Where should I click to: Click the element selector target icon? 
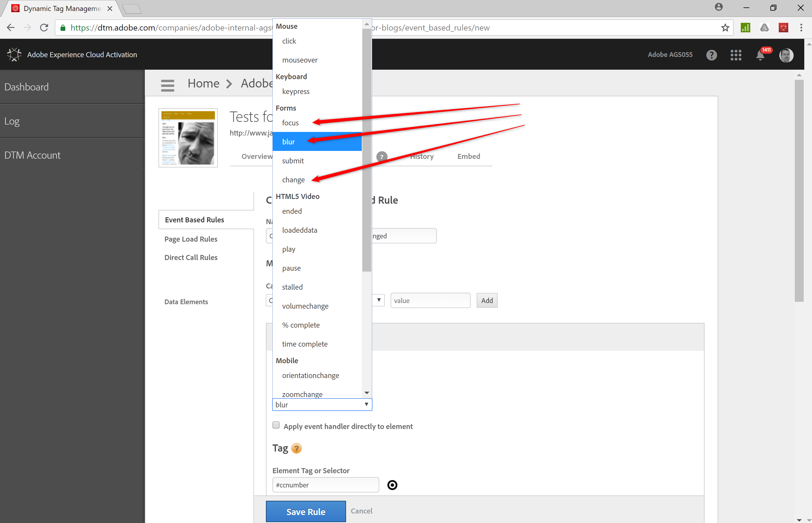tap(392, 485)
